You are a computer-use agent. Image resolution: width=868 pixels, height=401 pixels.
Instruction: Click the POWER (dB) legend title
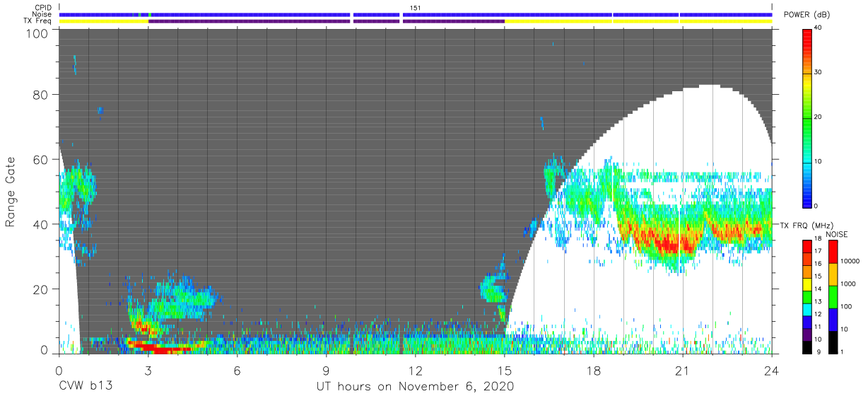(807, 14)
